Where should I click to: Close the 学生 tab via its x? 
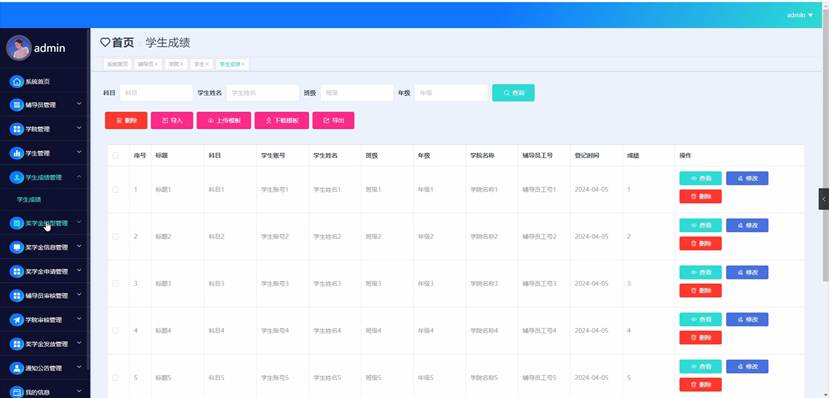[x=207, y=64]
